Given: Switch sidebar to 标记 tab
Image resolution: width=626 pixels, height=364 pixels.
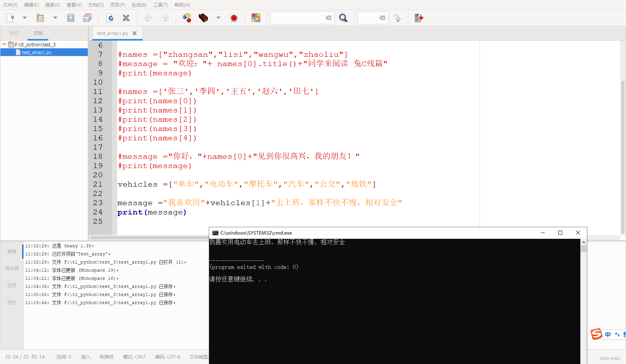Looking at the screenshot, I should (14, 33).
